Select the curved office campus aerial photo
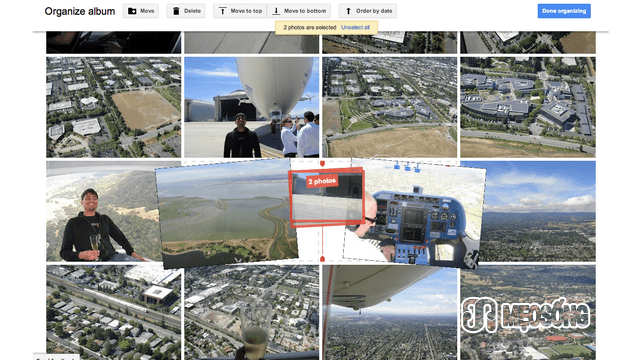640x360 pixels. [528, 107]
